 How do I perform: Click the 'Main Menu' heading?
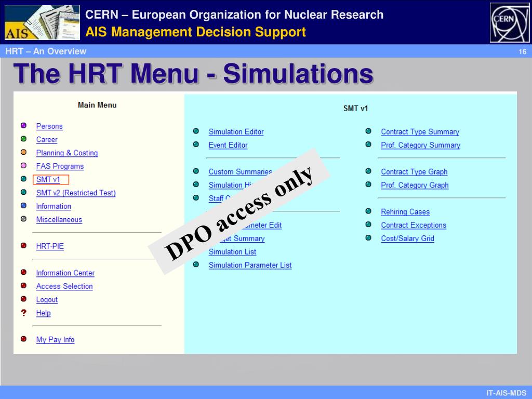point(97,105)
